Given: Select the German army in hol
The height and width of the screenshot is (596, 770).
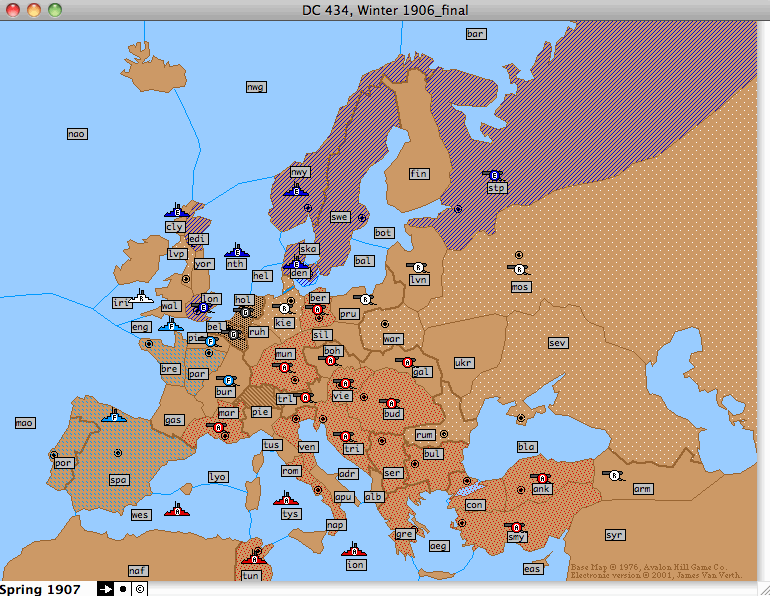Looking at the screenshot, I should (244, 312).
